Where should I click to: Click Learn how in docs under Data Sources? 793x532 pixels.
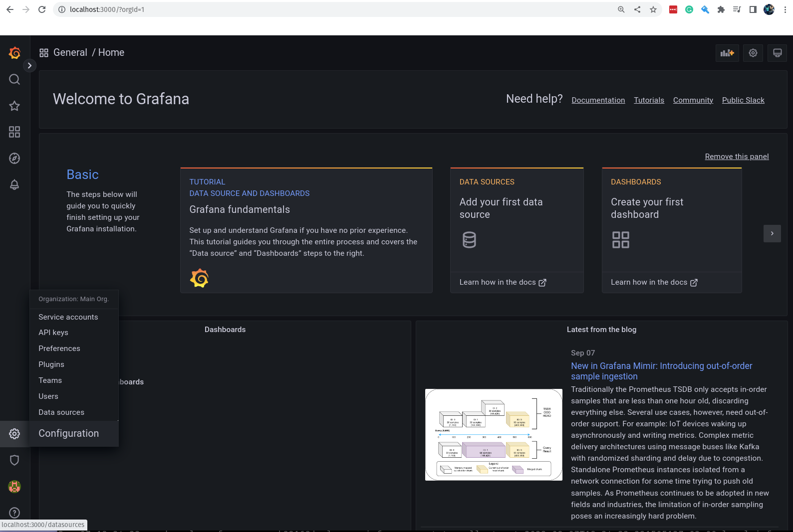[x=503, y=282]
